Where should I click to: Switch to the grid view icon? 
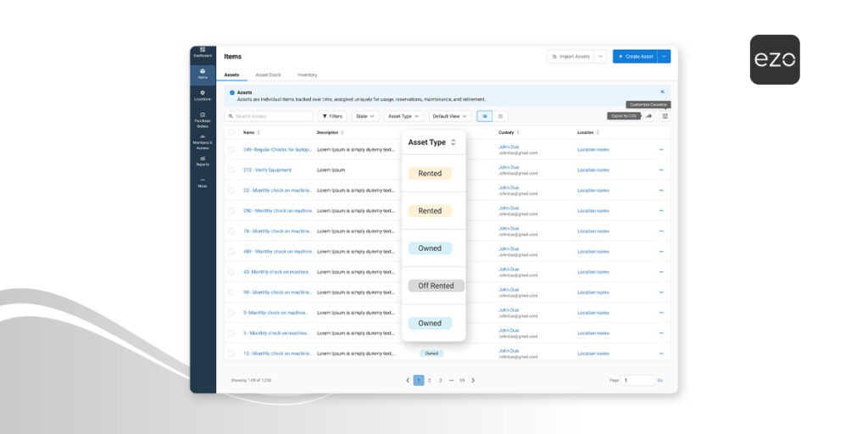(x=500, y=116)
